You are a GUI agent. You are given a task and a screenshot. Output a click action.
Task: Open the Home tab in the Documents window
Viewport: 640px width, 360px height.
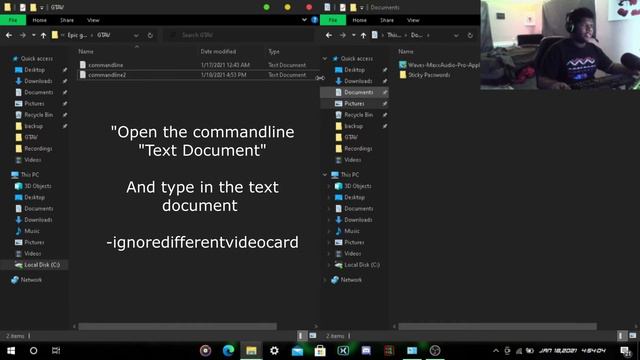(x=360, y=20)
